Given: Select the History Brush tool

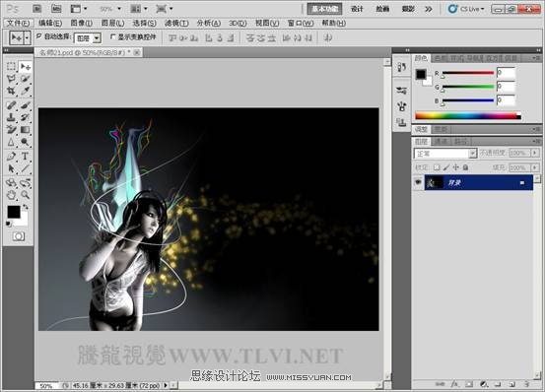Looking at the screenshot, I should pyautogui.click(x=25, y=117).
